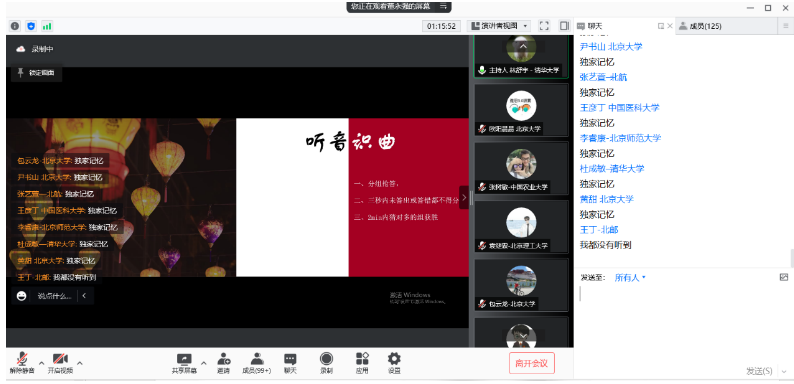Pop out the chat panel
Image resolution: width=794 pixels, height=384 pixels.
[660, 26]
